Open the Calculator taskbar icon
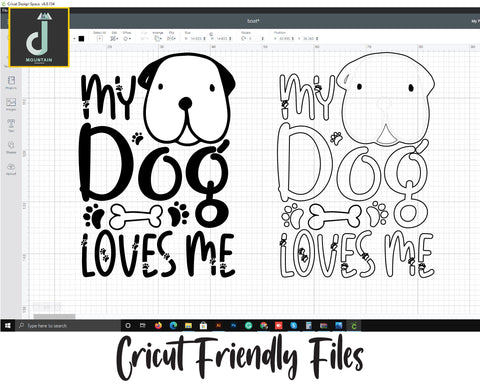Image resolution: width=480 pixels, height=384 pixels. (x=309, y=326)
